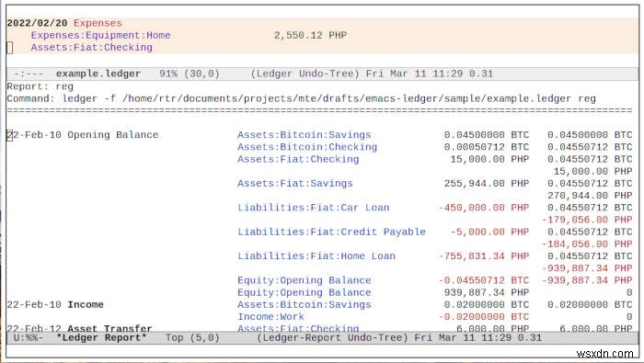Click (Ledger-Report Undo-Tree) mode indicator

[333, 338]
